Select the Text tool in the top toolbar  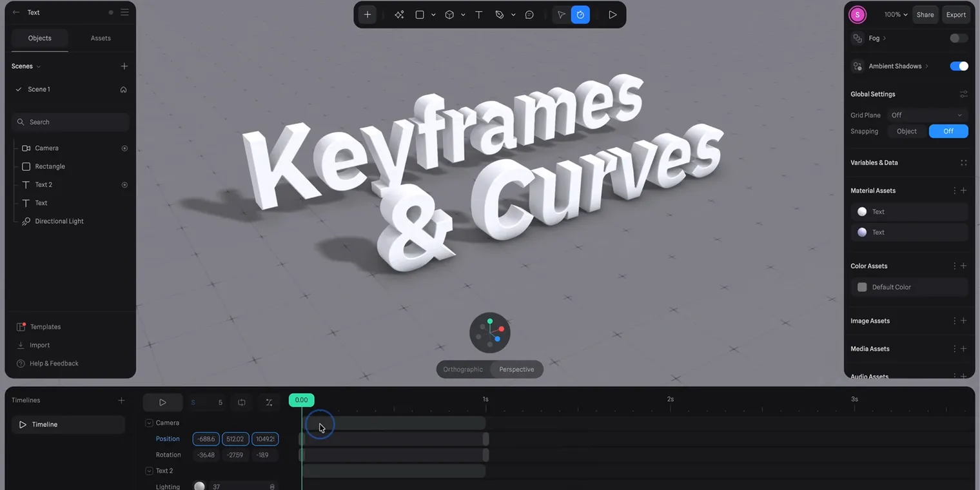479,14
